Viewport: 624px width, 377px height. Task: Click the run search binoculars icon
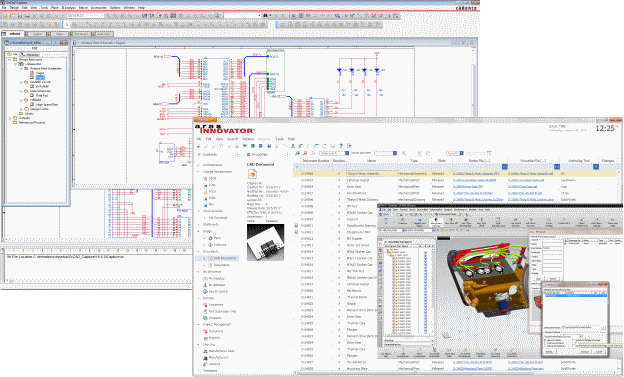(x=297, y=153)
